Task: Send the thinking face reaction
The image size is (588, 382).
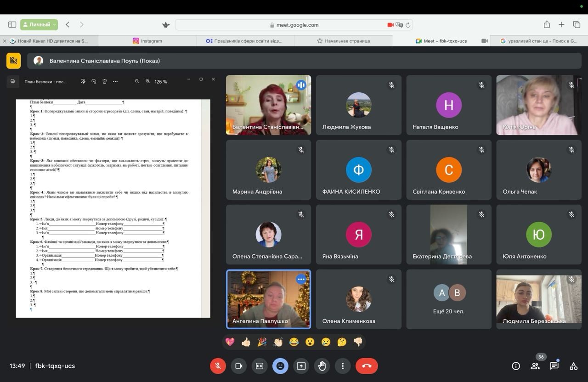Action: click(x=342, y=342)
